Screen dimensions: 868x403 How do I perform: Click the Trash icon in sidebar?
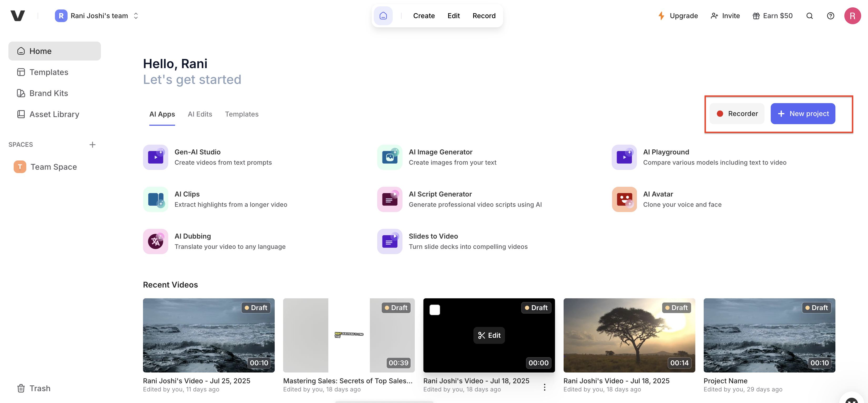pos(21,388)
